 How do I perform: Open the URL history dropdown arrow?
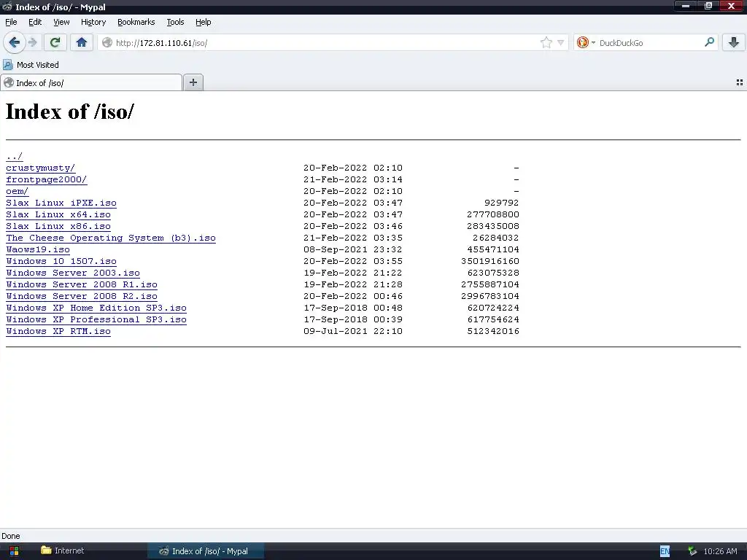click(x=561, y=43)
